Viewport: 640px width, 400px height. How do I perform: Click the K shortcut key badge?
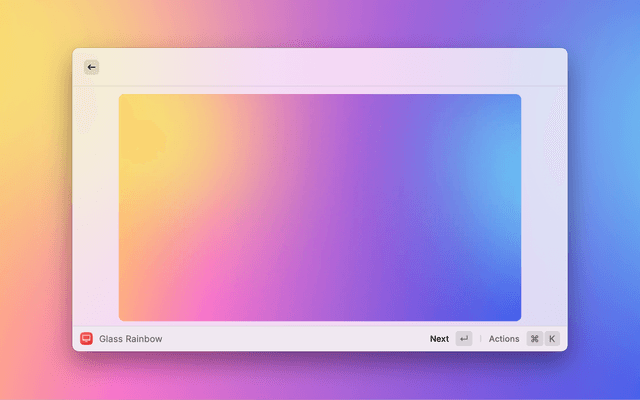pos(552,339)
